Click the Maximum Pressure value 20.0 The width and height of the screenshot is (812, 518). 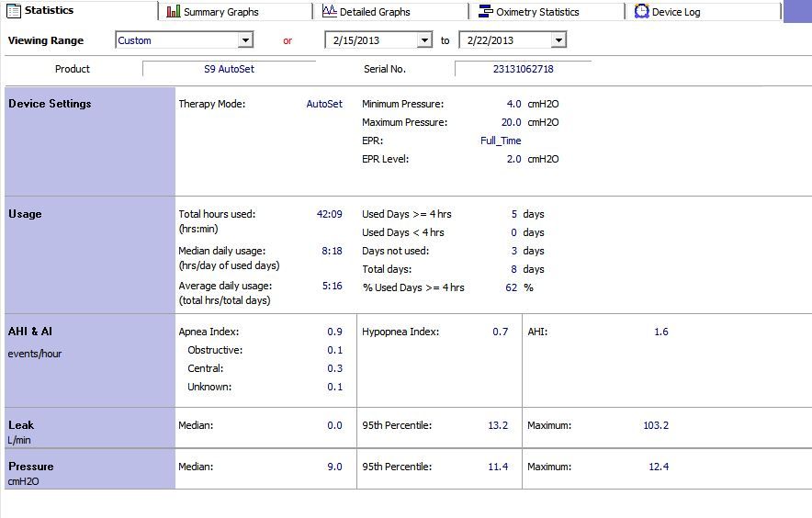click(x=511, y=122)
